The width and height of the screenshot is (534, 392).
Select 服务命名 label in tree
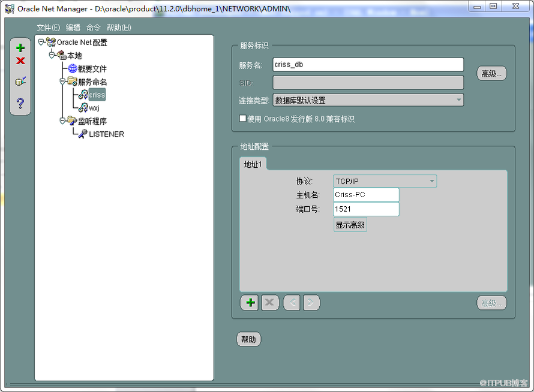[x=92, y=82]
